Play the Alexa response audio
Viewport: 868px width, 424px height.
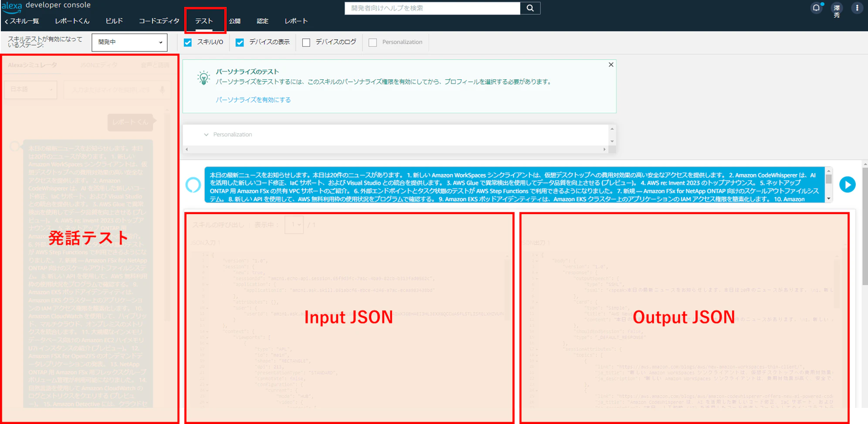pos(848,185)
